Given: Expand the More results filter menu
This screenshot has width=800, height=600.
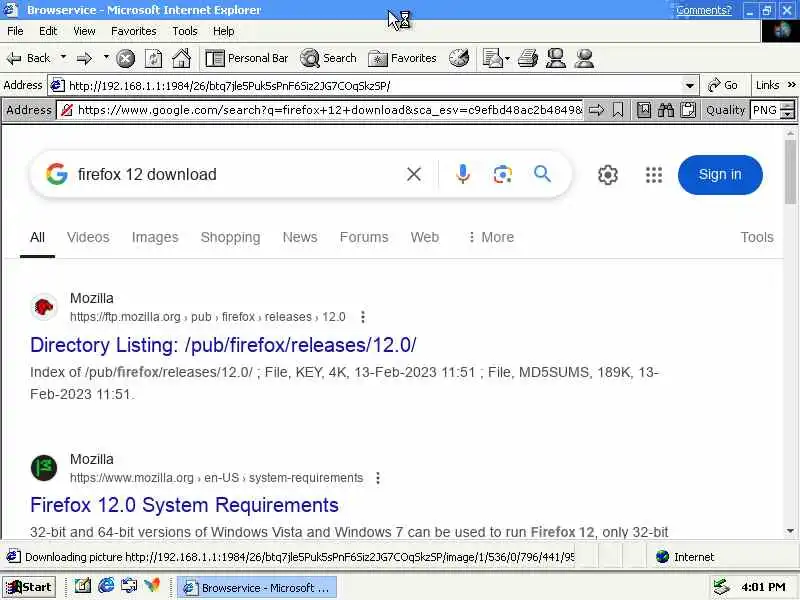Looking at the screenshot, I should click(491, 237).
